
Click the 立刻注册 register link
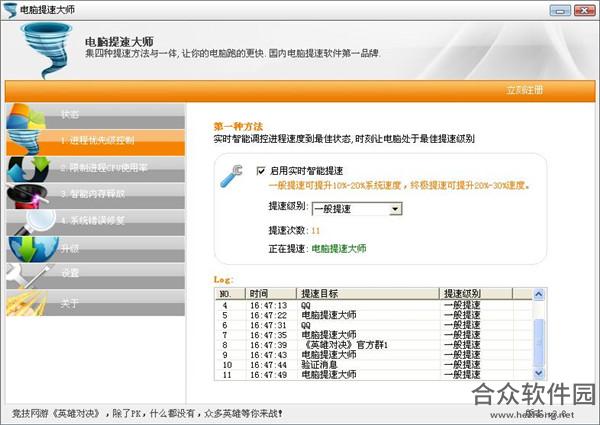click(x=525, y=90)
